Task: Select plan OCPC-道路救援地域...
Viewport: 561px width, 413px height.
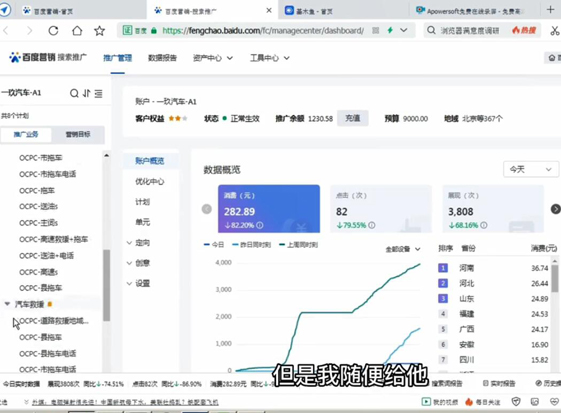Action: pos(54,321)
